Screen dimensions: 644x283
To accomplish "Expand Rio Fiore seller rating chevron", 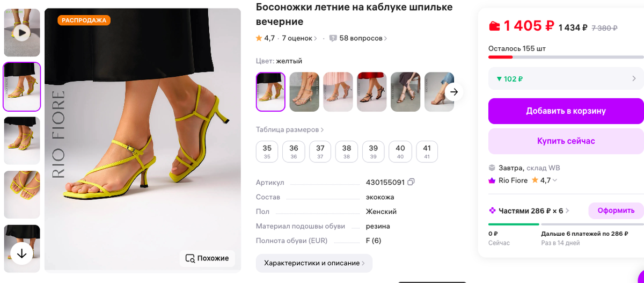I will [x=555, y=180].
